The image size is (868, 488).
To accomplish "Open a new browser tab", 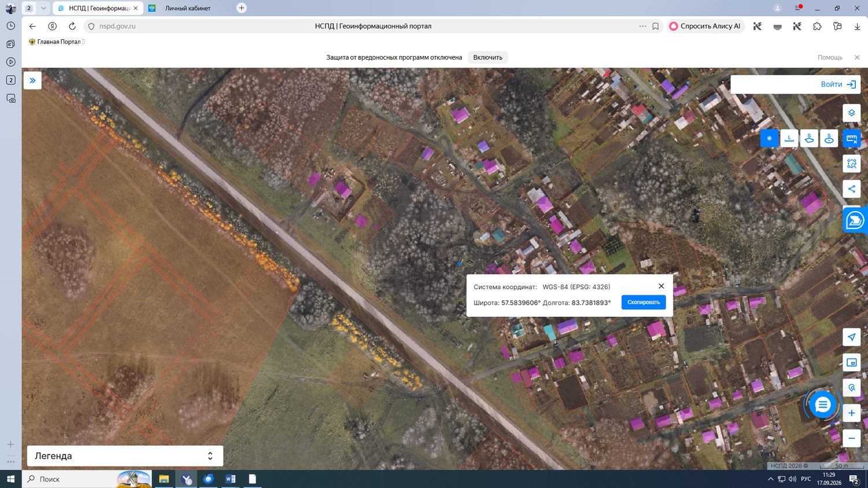I will coord(242,8).
